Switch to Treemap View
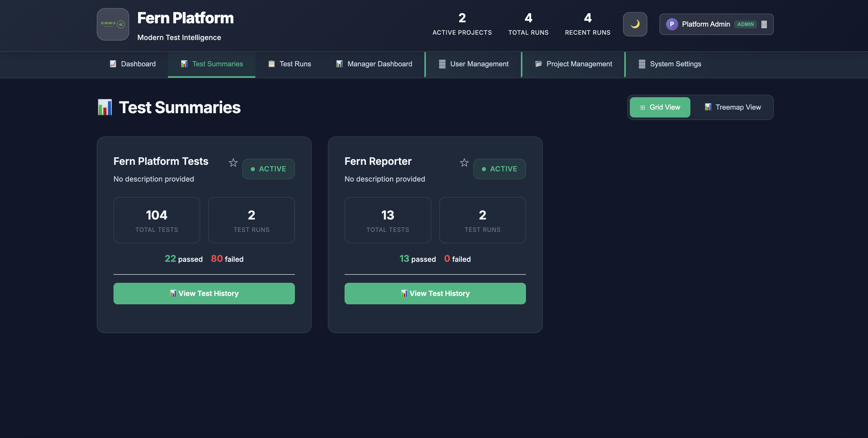The image size is (868, 438). coord(732,107)
